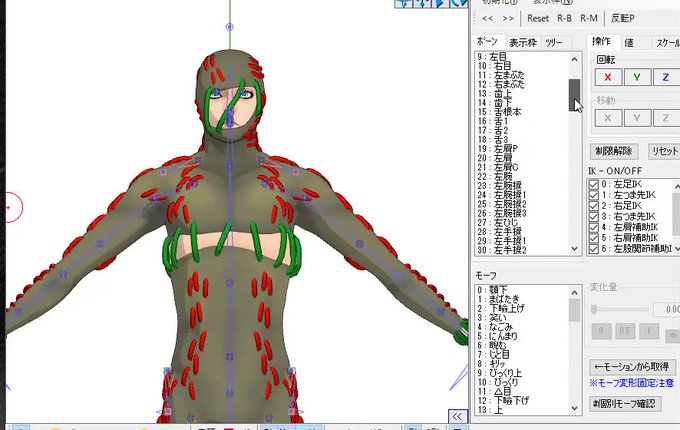Click the bone list scroll-down arrow
The height and width of the screenshot is (430, 680).
tap(575, 249)
